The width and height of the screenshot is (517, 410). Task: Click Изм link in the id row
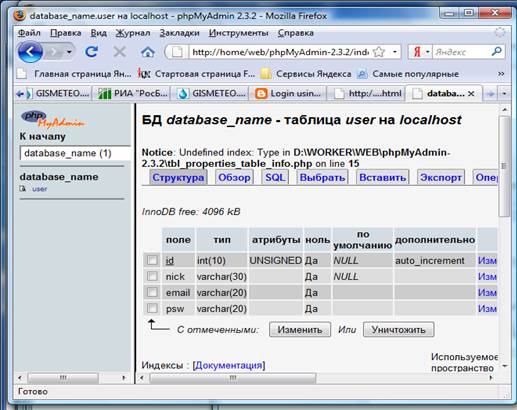pos(487,260)
